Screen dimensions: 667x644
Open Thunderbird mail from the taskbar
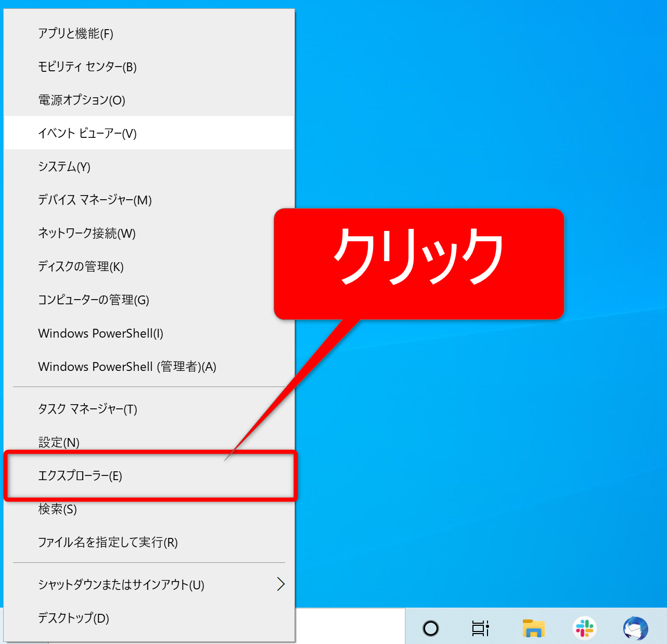click(635, 628)
